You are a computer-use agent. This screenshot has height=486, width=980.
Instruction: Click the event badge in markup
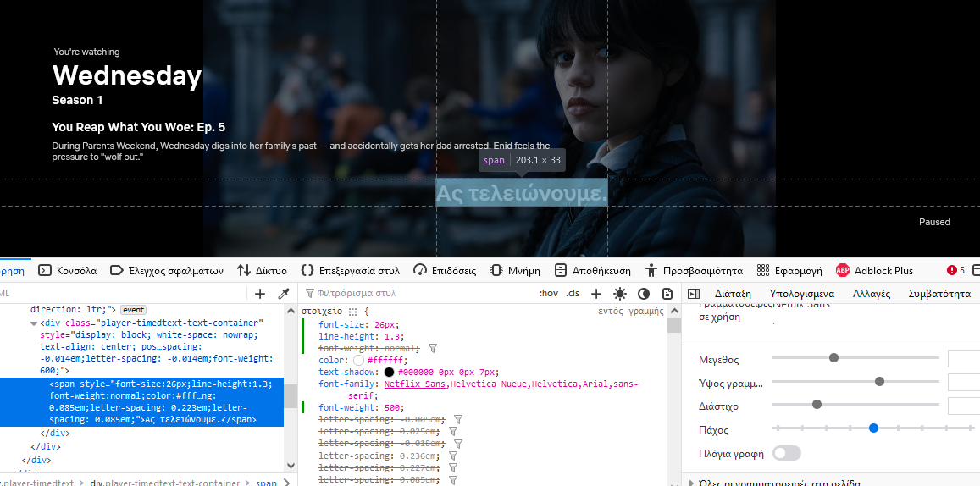click(133, 310)
